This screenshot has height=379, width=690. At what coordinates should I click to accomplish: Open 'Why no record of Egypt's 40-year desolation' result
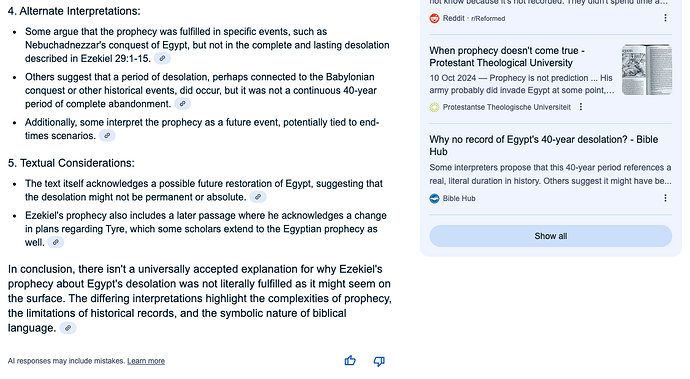pyautogui.click(x=544, y=146)
